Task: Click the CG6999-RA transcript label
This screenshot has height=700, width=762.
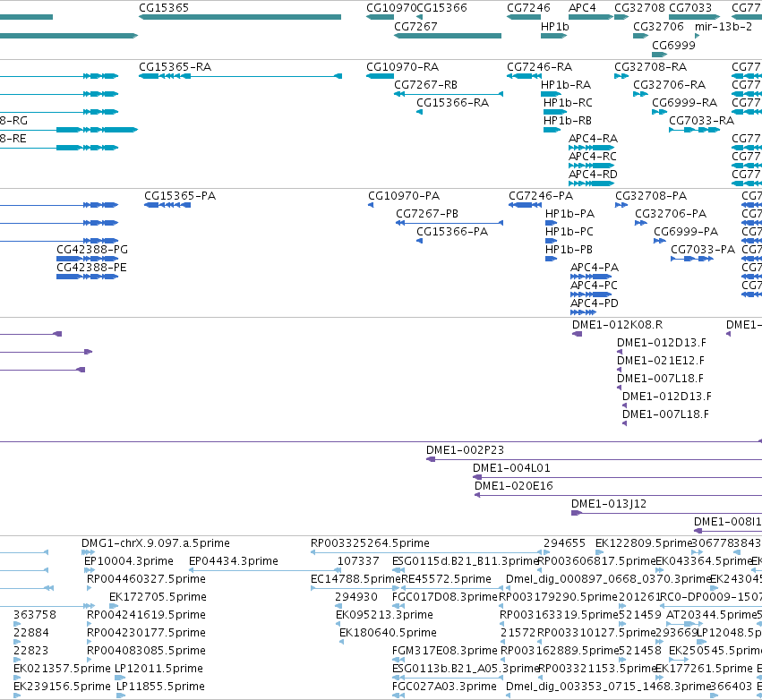Action: click(x=684, y=103)
